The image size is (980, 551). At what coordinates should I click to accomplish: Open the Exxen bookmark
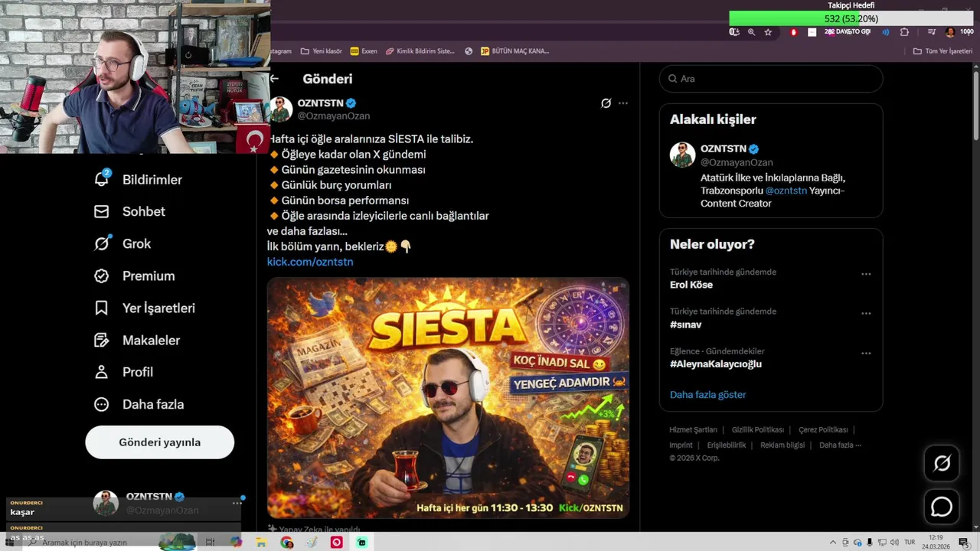coord(364,51)
